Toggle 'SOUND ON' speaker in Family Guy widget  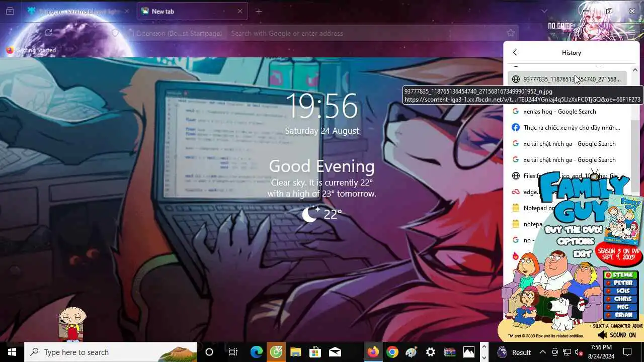(617, 335)
